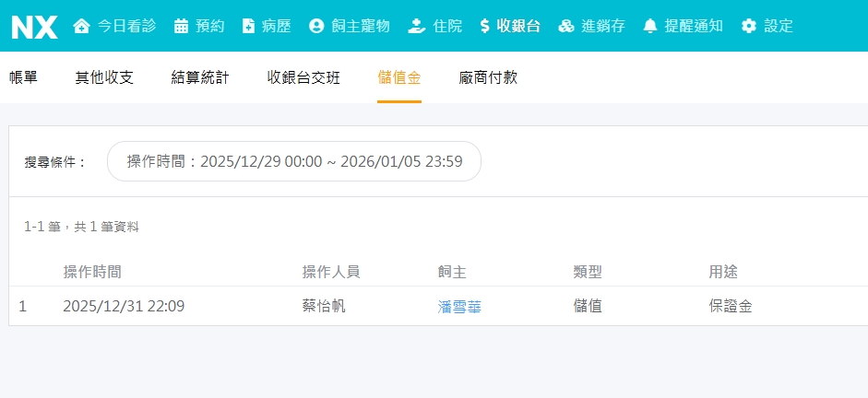
Task: Click the 住院 hand icon
Action: (417, 27)
